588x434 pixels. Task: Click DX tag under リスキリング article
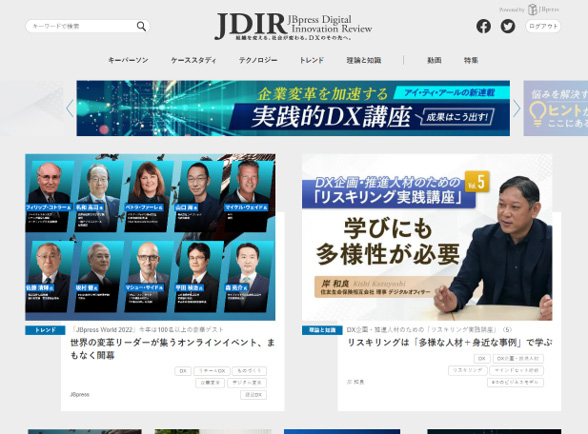[x=482, y=359]
